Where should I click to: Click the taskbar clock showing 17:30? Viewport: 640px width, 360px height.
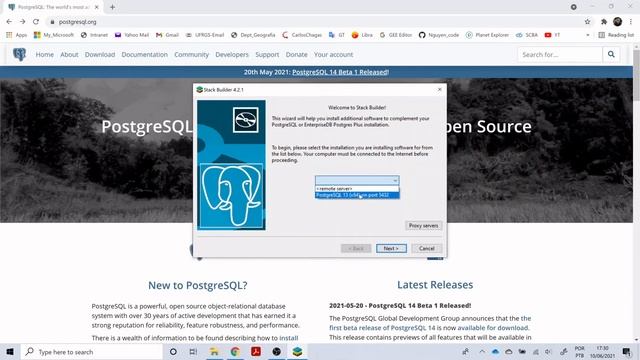[x=602, y=352]
